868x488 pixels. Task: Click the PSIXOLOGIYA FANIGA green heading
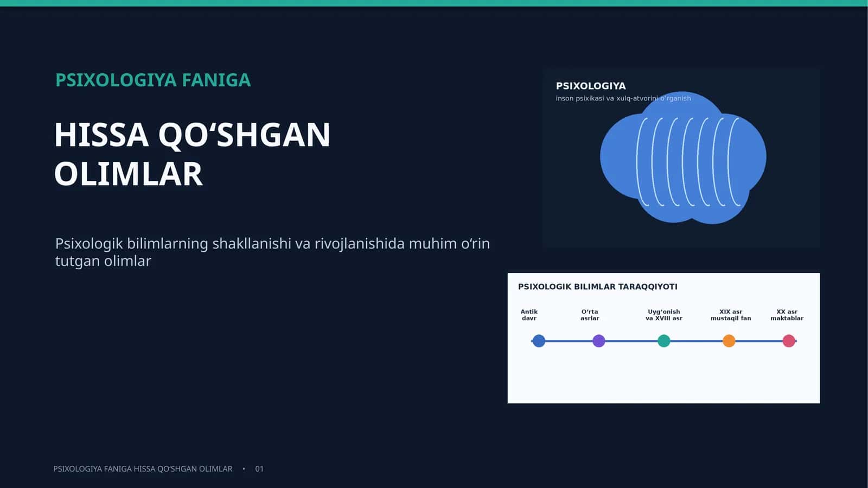pos(153,80)
